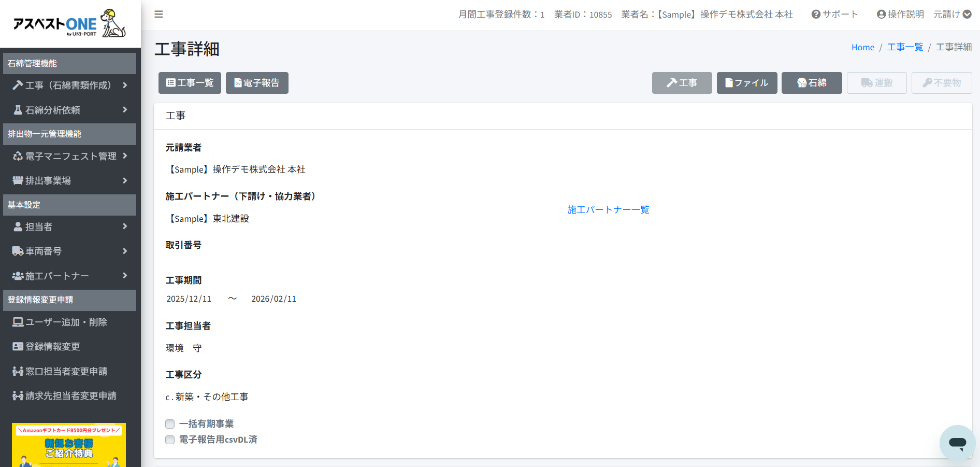The width and height of the screenshot is (980, 467).
Task: Go to Home via breadcrumb
Action: [862, 47]
